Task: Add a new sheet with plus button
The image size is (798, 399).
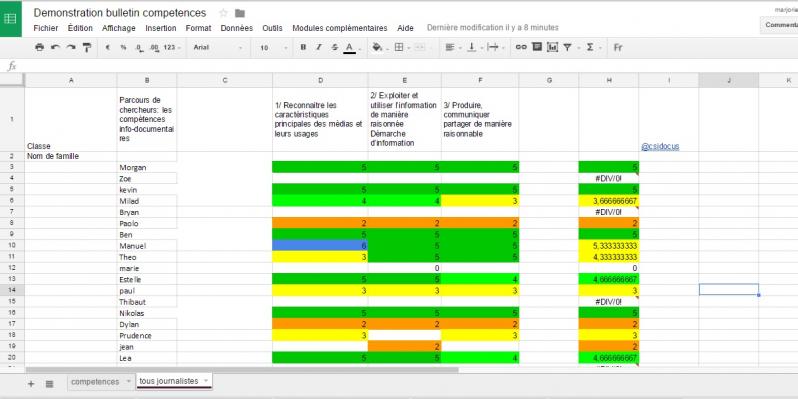Action: (31, 384)
